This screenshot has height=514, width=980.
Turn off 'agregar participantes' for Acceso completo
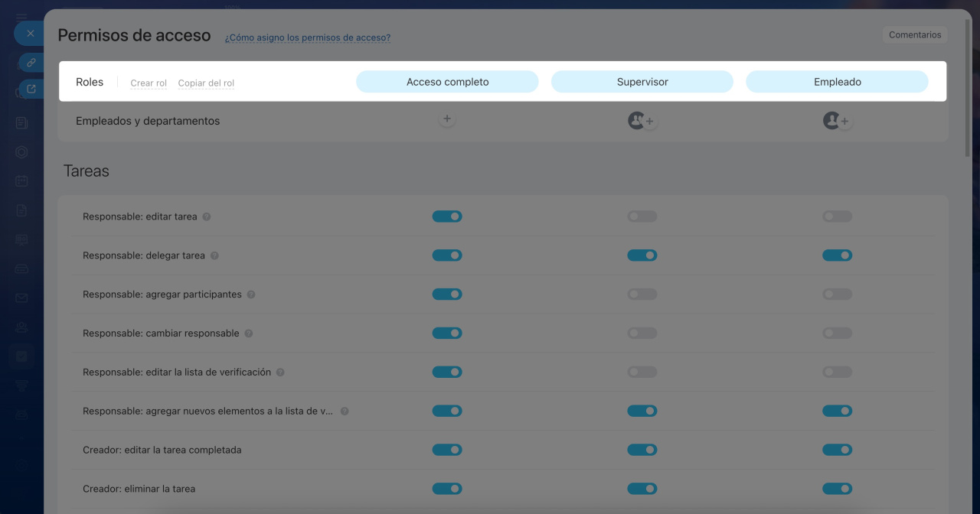[x=447, y=294]
